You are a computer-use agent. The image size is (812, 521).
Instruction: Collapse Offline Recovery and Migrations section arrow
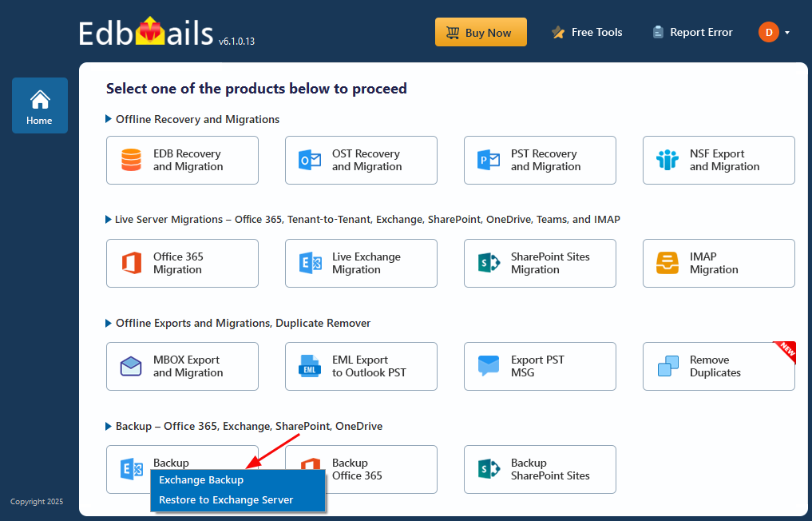[x=109, y=119]
